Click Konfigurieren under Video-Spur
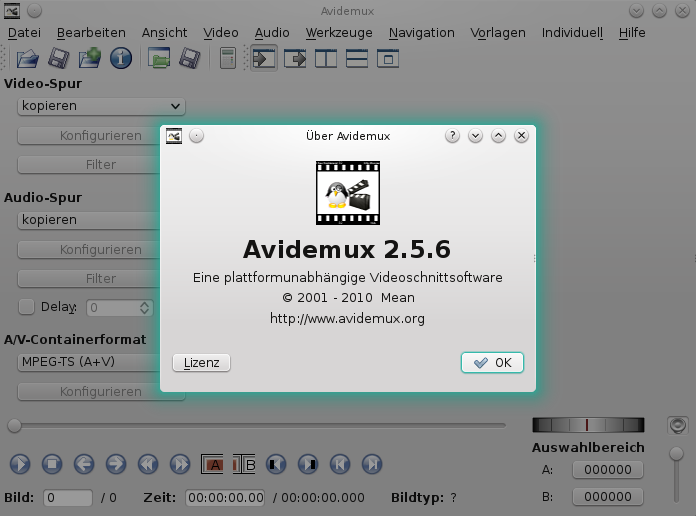 point(89,136)
